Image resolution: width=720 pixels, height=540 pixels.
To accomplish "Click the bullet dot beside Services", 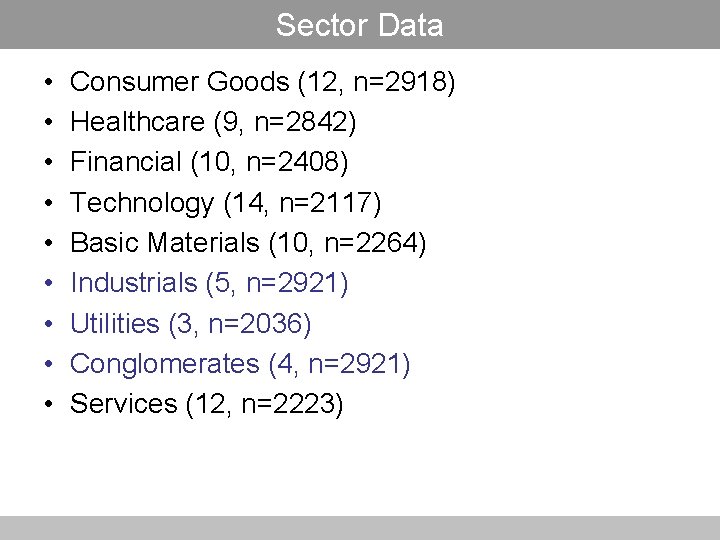I will coord(48,405).
